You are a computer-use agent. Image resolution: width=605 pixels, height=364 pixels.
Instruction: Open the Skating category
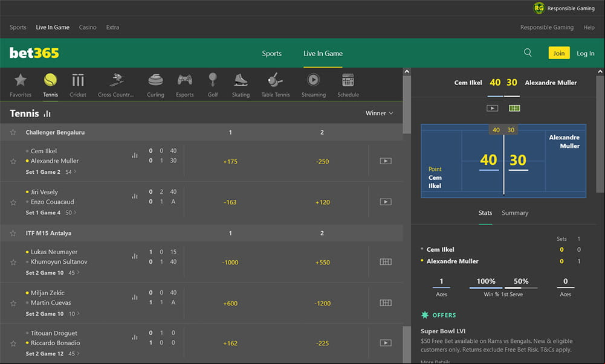[241, 85]
